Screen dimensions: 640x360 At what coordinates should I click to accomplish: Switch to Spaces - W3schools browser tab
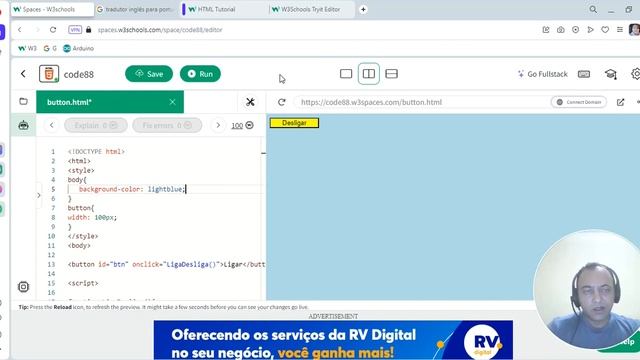point(52,9)
